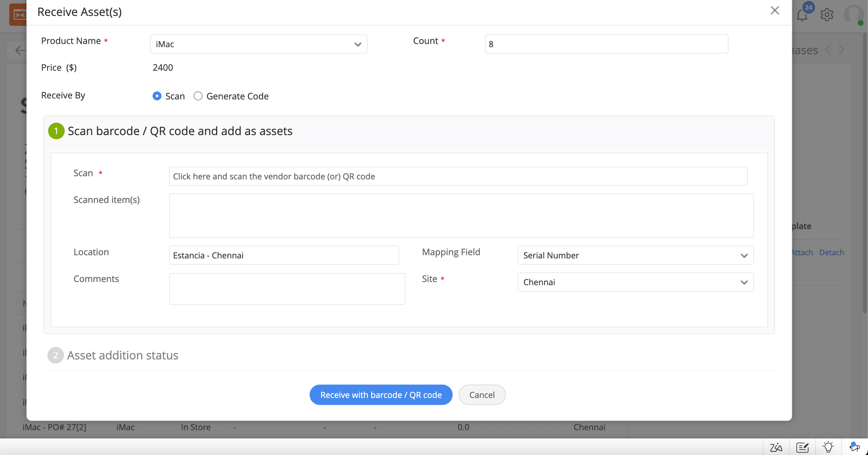The height and width of the screenshot is (455, 868).
Task: Click the lightbulb tips icon
Action: coord(828,447)
